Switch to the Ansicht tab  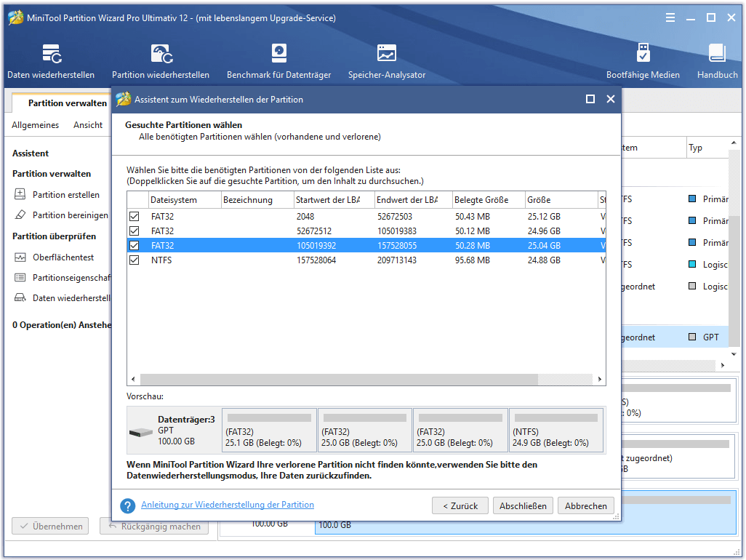coord(87,124)
